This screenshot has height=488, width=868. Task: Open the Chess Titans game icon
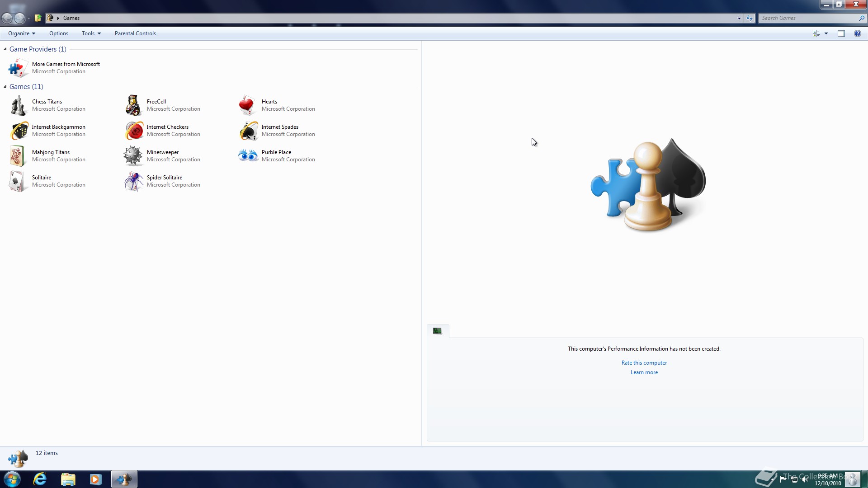point(18,105)
